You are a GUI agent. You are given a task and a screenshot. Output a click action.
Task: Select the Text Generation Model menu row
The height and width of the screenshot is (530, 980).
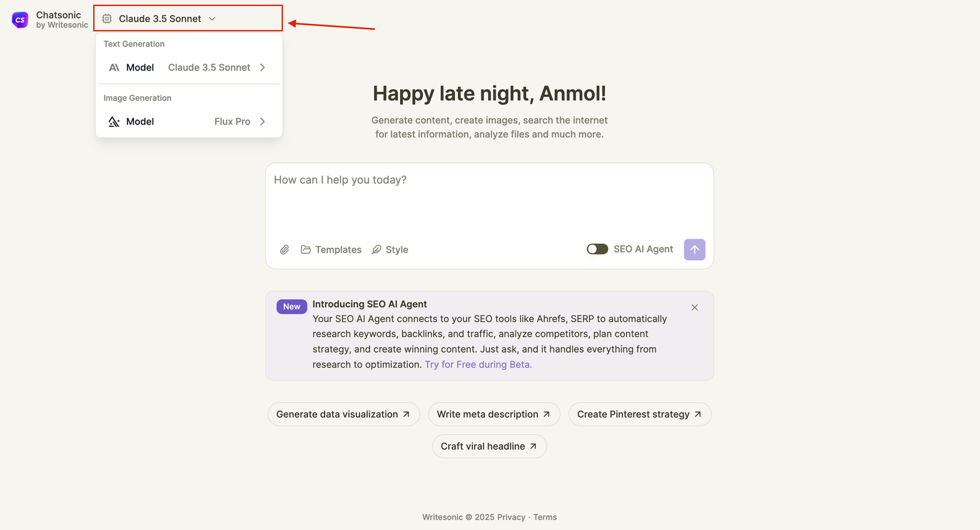[x=189, y=67]
